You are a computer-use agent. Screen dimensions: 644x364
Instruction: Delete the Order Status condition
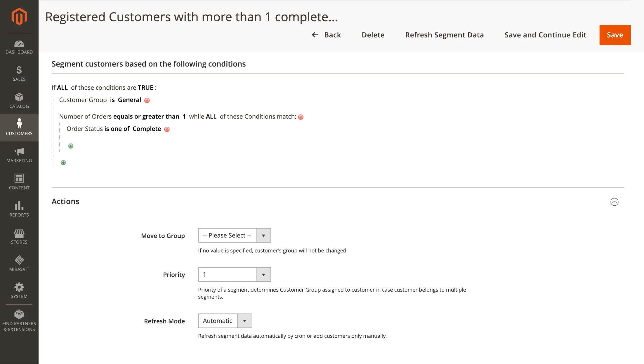[167, 129]
